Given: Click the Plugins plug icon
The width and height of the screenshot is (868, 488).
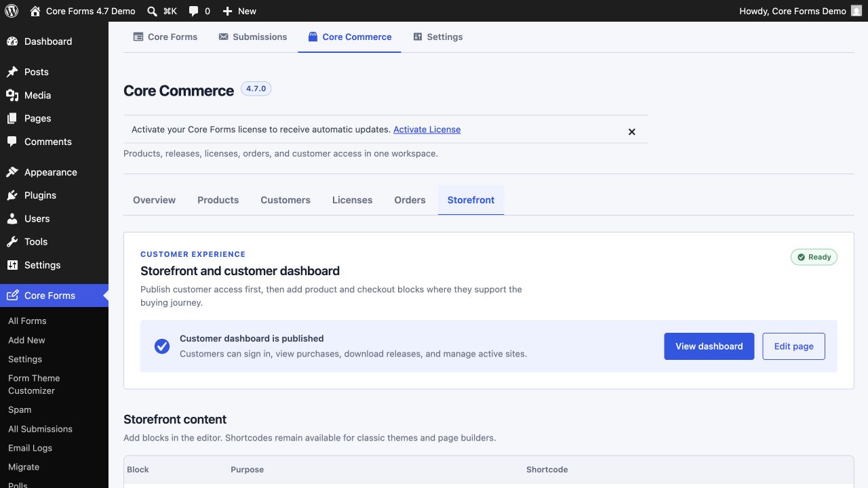Looking at the screenshot, I should coord(12,195).
